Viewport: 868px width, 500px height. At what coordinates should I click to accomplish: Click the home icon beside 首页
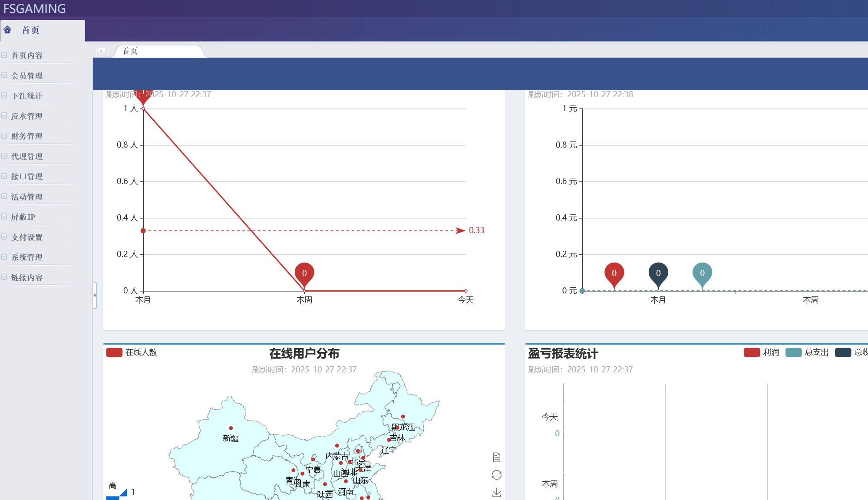point(8,30)
